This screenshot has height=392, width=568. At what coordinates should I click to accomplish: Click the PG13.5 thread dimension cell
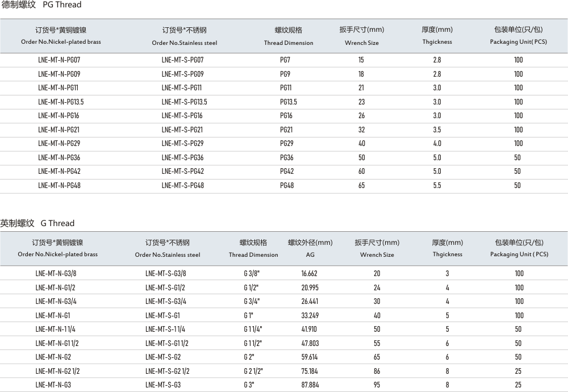click(x=289, y=102)
